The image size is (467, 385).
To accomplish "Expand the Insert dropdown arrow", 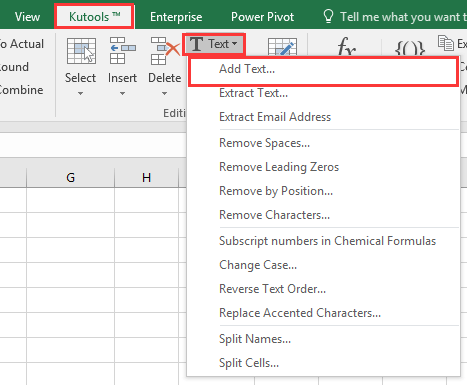I will [122, 94].
